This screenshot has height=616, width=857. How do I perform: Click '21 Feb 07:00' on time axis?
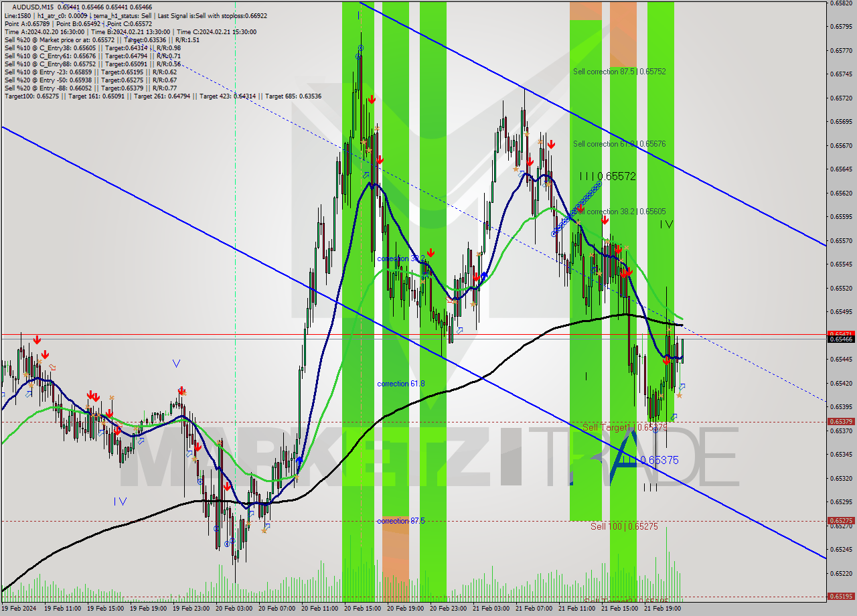tap(534, 609)
